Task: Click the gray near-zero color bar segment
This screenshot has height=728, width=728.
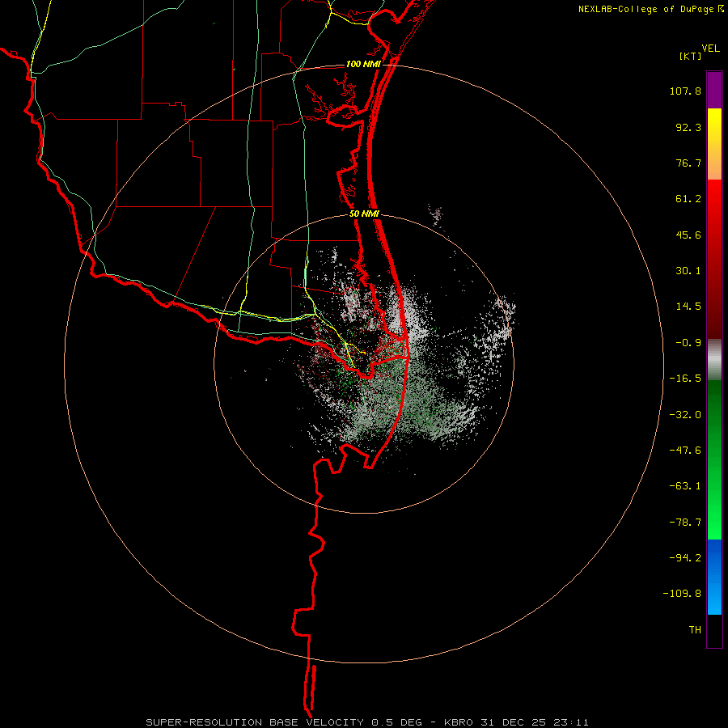Action: point(714,360)
